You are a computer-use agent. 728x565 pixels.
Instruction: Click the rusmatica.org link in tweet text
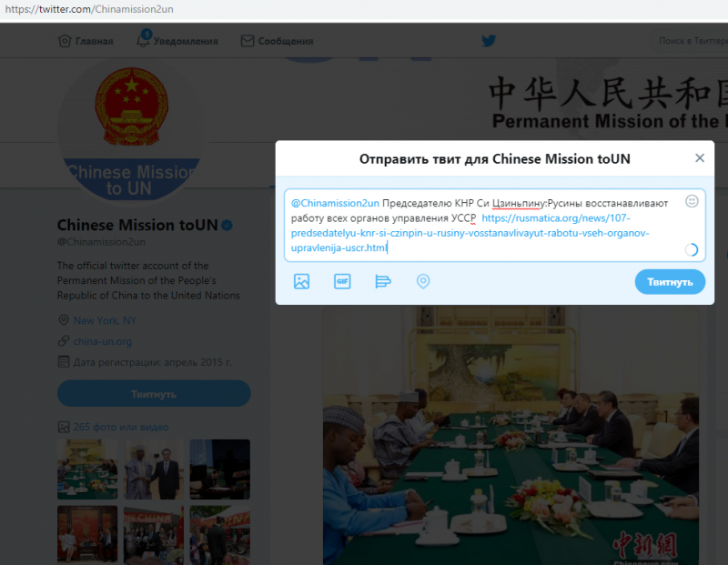(x=470, y=233)
